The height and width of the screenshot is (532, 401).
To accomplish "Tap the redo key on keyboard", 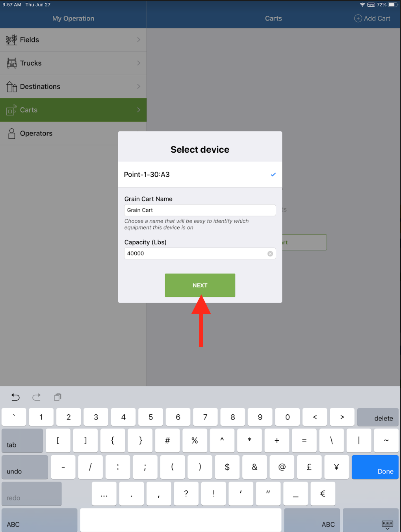I will coord(32,494).
